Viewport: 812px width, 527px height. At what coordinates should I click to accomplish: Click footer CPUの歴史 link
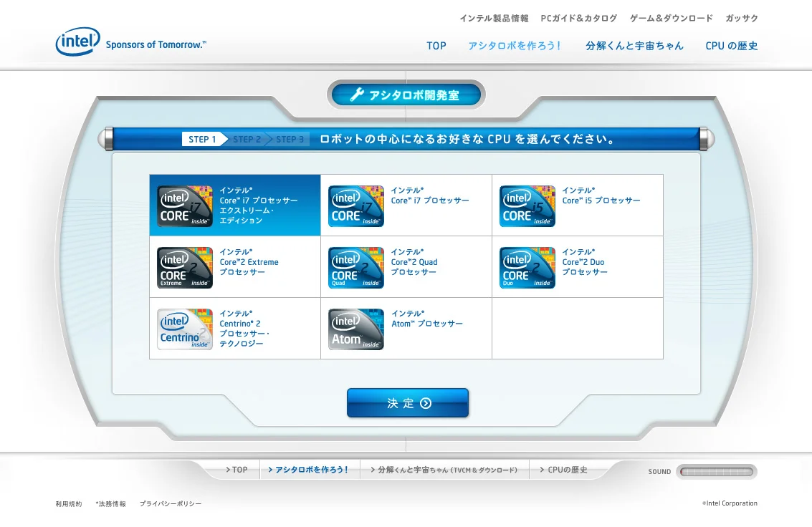tap(563, 470)
